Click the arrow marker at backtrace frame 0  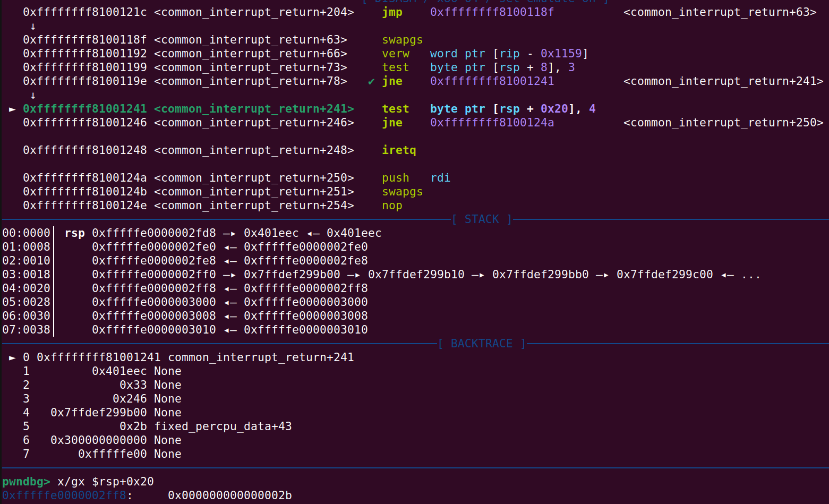[x=12, y=357]
